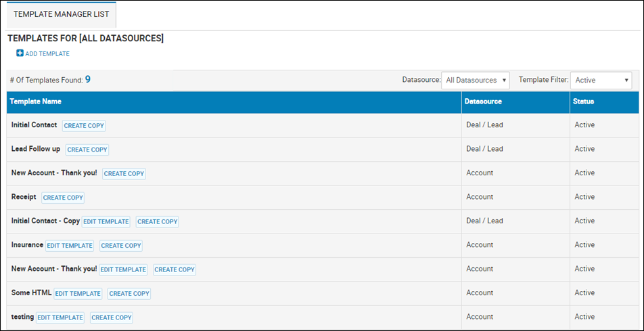This screenshot has height=331, width=644.
Task: Create a copy of testing template
Action: pos(112,317)
